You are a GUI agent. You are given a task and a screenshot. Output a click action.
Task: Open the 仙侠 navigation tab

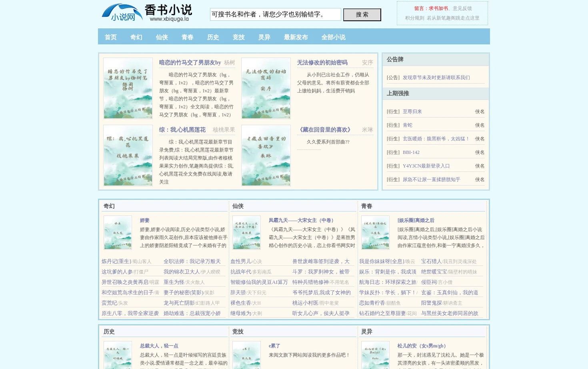pos(162,37)
